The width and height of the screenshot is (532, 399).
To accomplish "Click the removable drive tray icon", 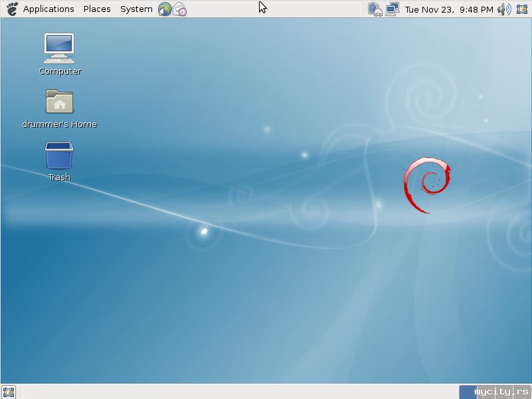I will click(375, 9).
